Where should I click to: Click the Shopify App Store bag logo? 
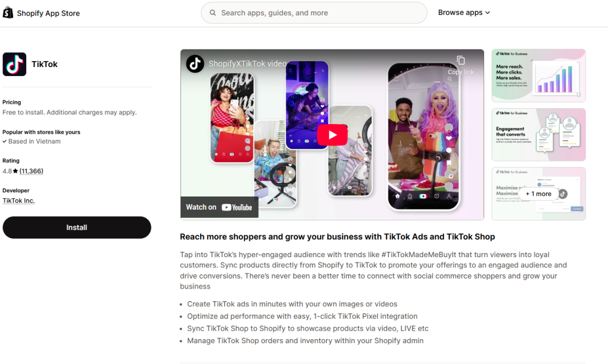(8, 12)
